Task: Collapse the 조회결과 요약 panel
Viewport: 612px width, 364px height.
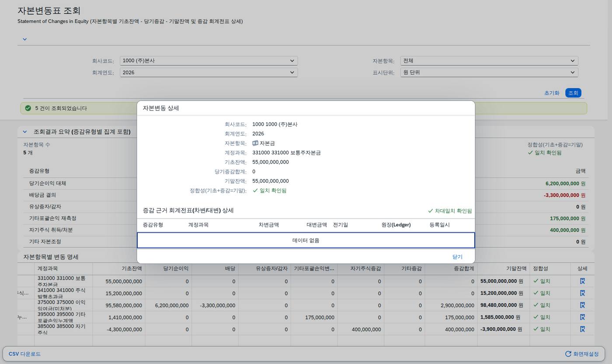Action: point(25,132)
